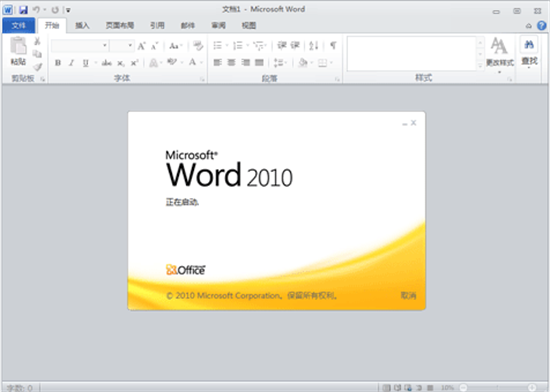Open the 文件 File tab
550x392 pixels.
pos(19,25)
